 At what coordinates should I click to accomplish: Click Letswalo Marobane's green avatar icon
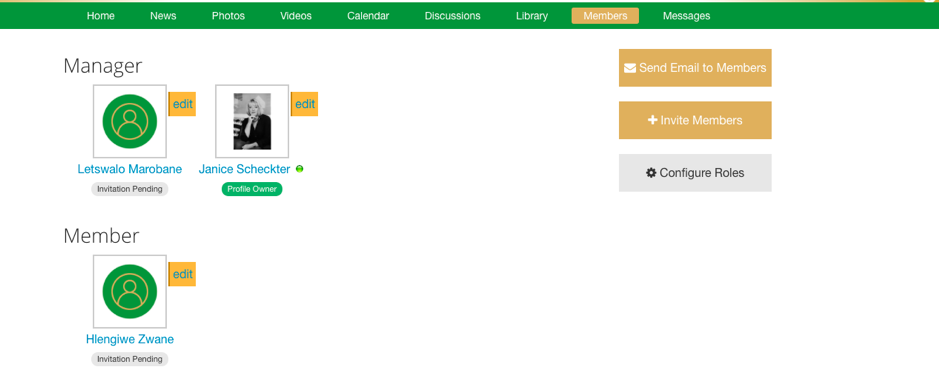[130, 122]
